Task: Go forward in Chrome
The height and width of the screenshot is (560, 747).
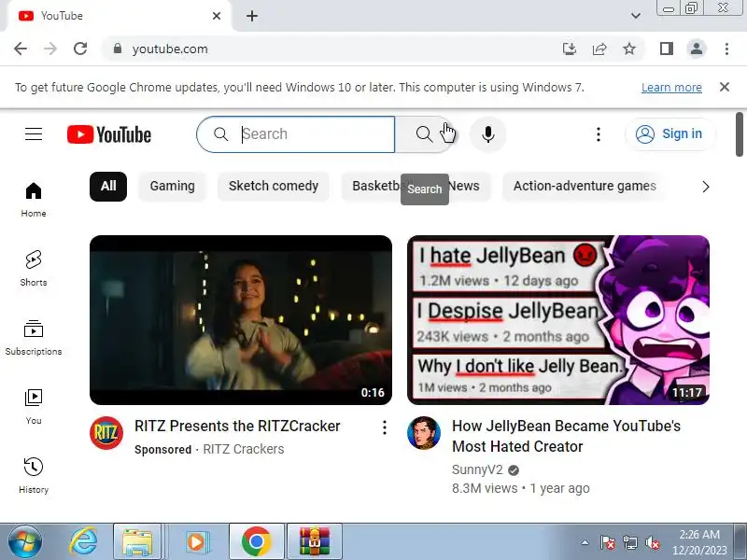Action: [50, 49]
